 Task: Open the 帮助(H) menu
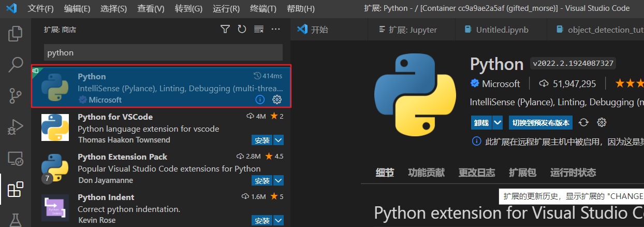[300, 9]
